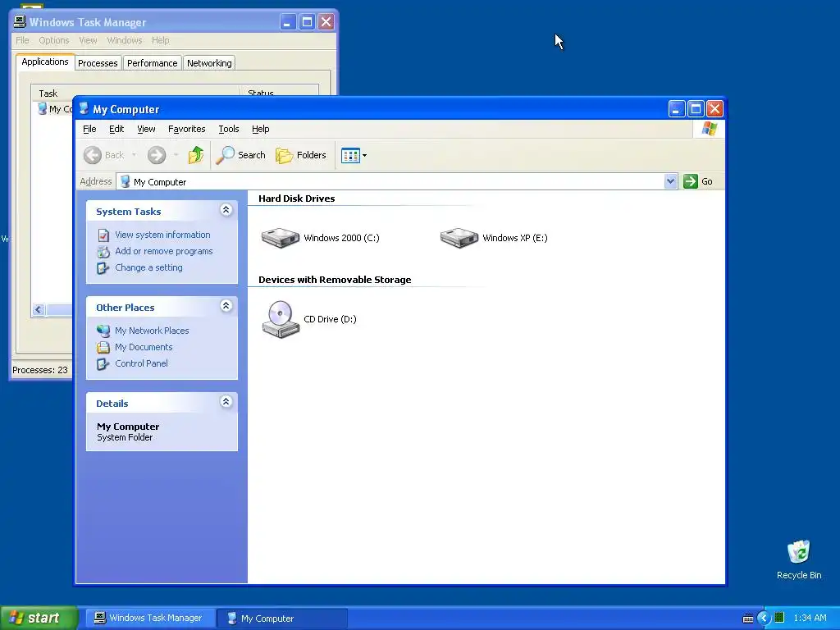Click My Computer title bar icon
The height and width of the screenshot is (630, 840).
(84, 109)
